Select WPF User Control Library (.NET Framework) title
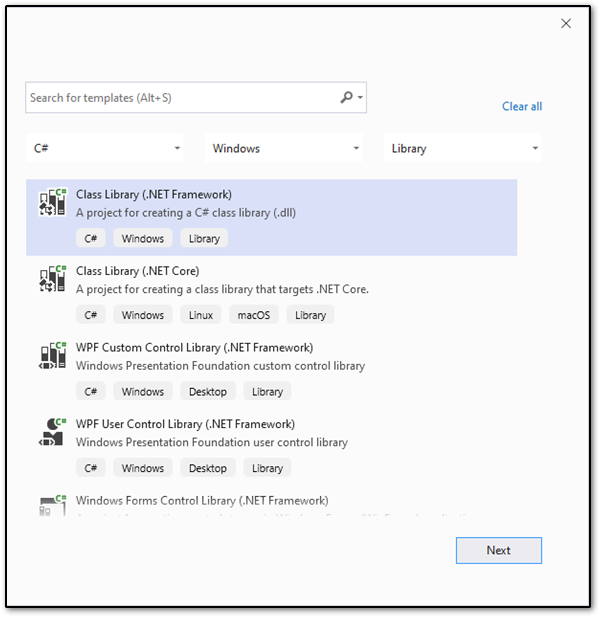This screenshot has width=600, height=617. point(185,424)
